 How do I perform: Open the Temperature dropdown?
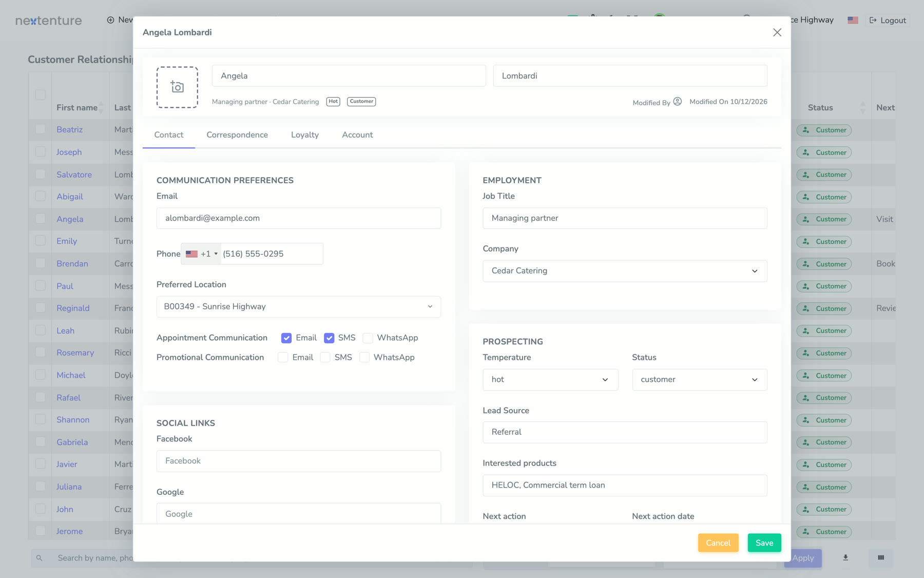click(550, 380)
